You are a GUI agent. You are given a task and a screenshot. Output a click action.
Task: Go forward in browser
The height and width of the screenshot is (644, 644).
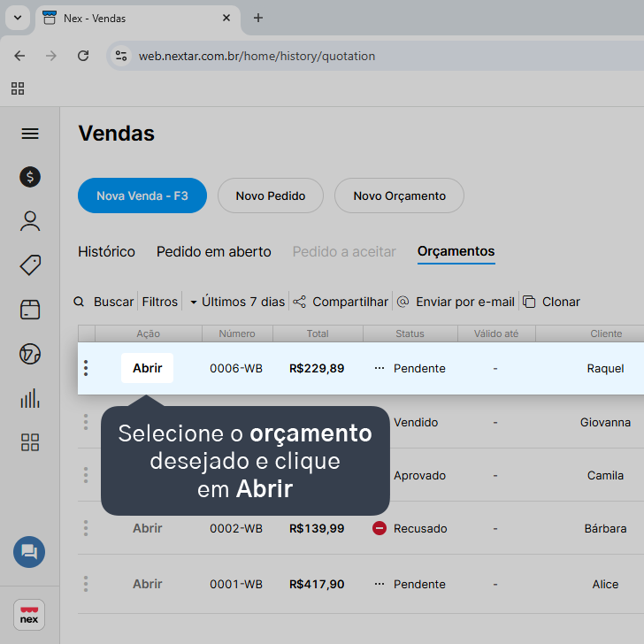pyautogui.click(x=51, y=56)
